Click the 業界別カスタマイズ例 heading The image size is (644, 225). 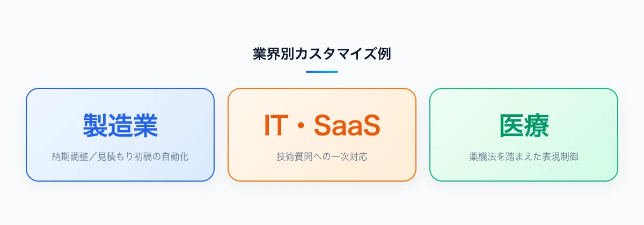tap(322, 54)
